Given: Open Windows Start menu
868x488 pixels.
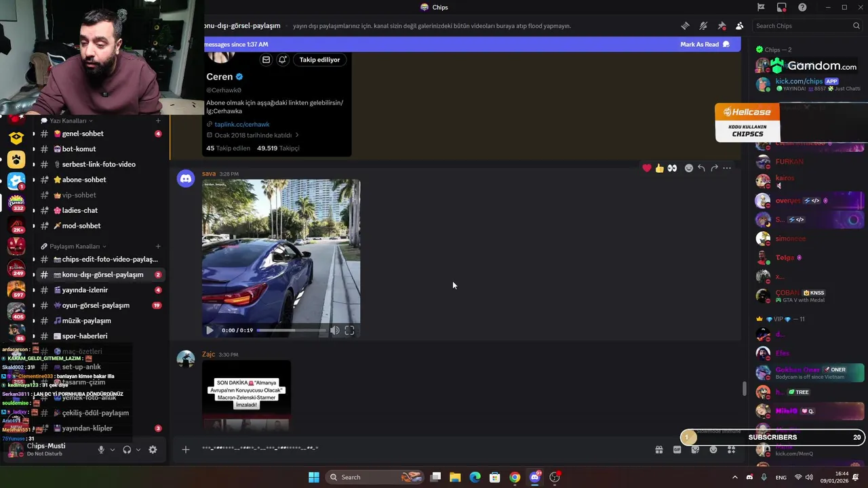Looking at the screenshot, I should click(313, 477).
